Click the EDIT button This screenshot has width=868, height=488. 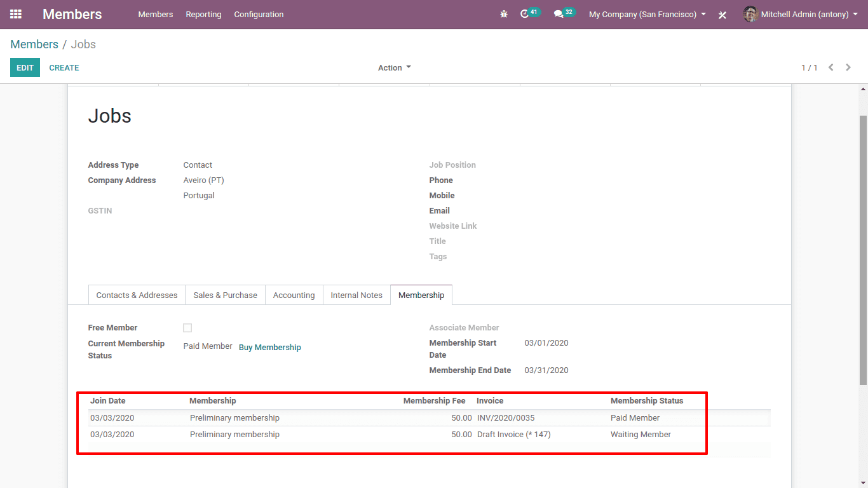click(25, 67)
